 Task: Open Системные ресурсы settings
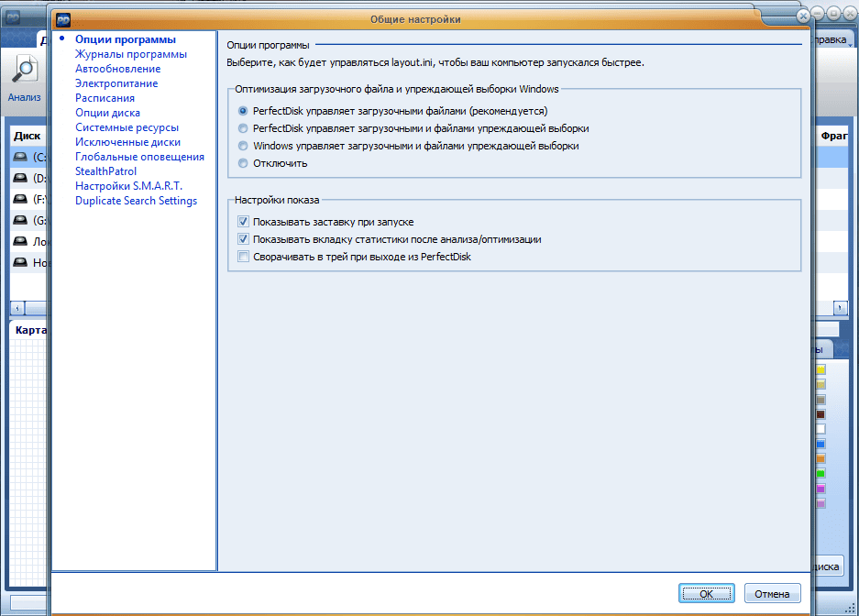127,127
